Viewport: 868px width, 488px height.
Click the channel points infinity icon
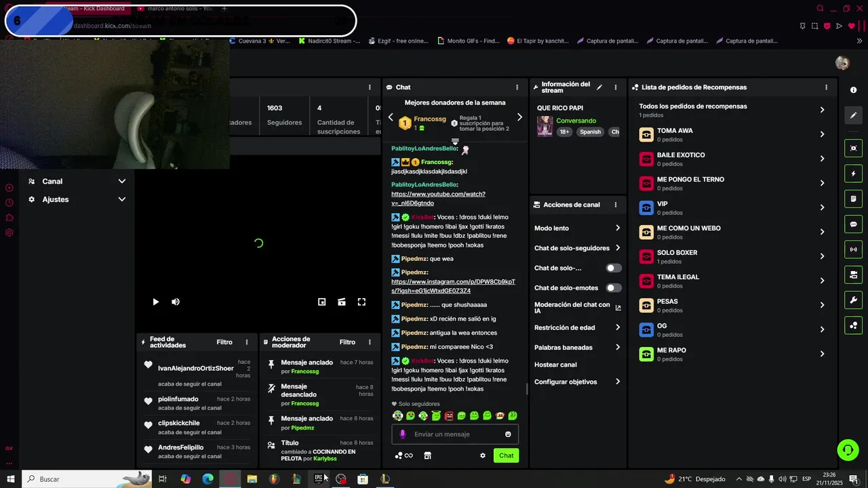tap(403, 455)
